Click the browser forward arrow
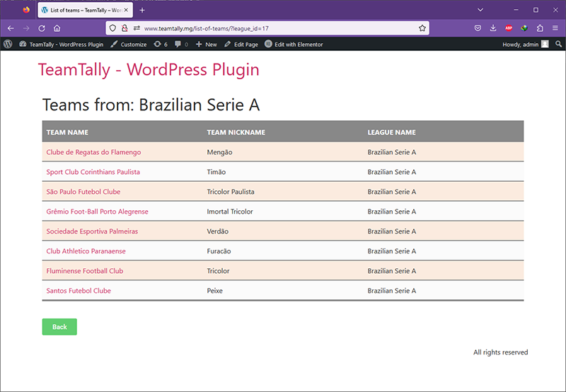Viewport: 566px width, 392px height. (26, 28)
